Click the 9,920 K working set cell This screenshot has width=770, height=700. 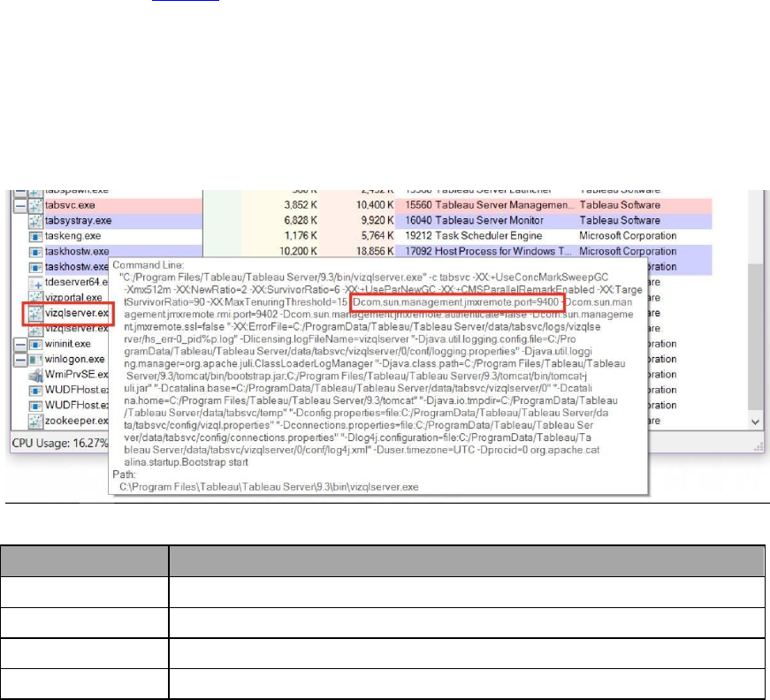coord(377,220)
